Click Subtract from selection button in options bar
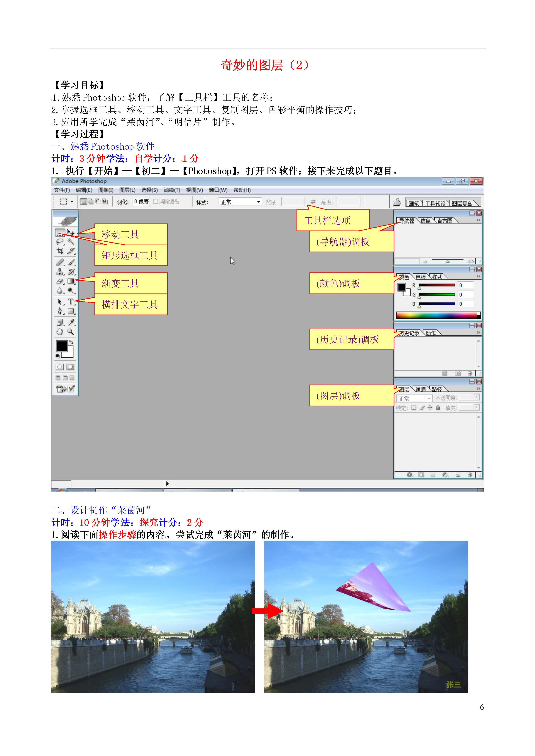Viewport: 535px width, 756px height. 98,202
